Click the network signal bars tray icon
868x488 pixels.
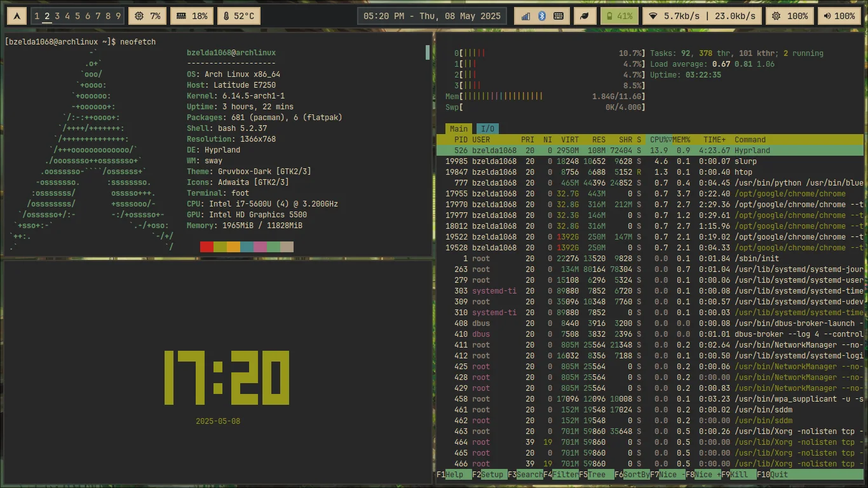pyautogui.click(x=526, y=16)
